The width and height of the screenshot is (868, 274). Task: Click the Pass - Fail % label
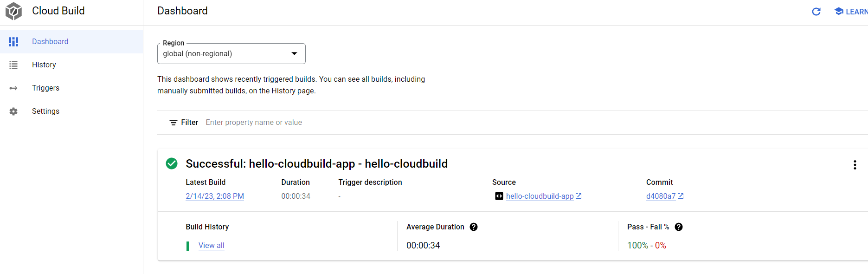[x=648, y=227]
